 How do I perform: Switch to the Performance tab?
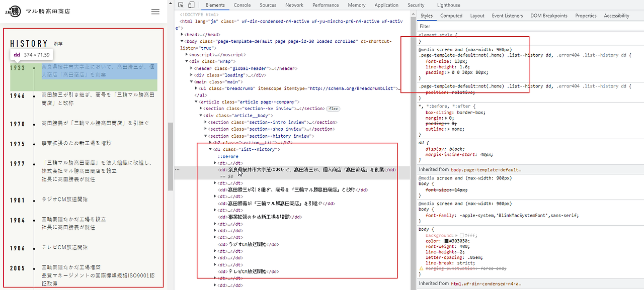point(326,5)
